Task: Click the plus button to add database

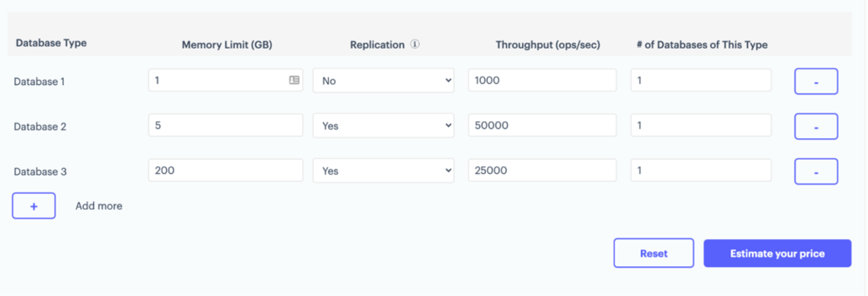Action: coord(34,206)
